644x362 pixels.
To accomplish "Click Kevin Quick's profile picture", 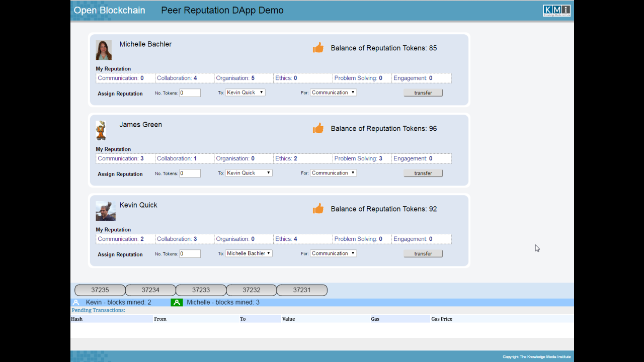I will coord(105,211).
